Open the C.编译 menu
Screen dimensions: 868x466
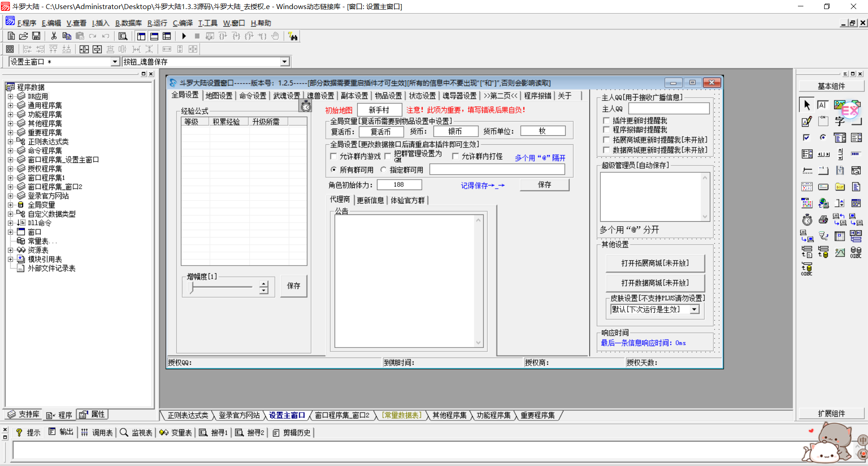click(183, 23)
